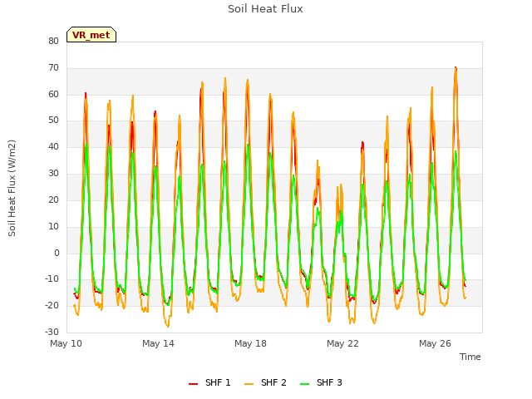Click the orange SHF 2 legend color marker
532x399 pixels.
coord(249,383)
